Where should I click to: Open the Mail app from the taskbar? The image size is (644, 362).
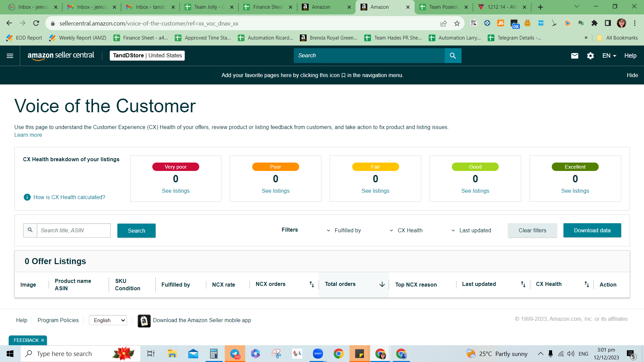(193, 354)
